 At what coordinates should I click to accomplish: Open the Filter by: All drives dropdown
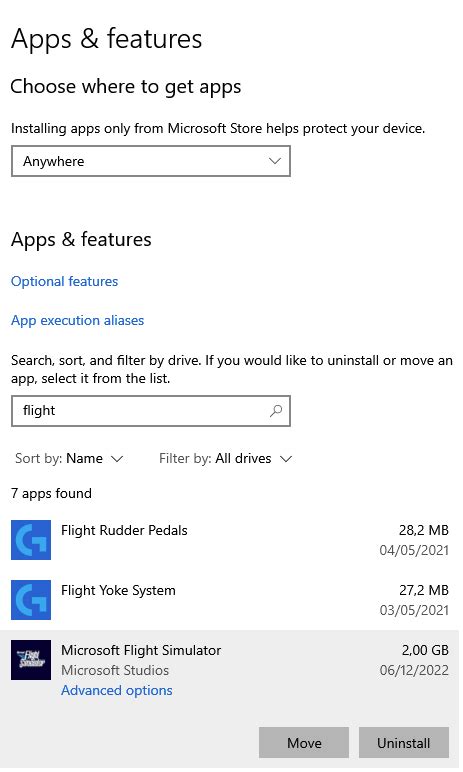tap(226, 458)
